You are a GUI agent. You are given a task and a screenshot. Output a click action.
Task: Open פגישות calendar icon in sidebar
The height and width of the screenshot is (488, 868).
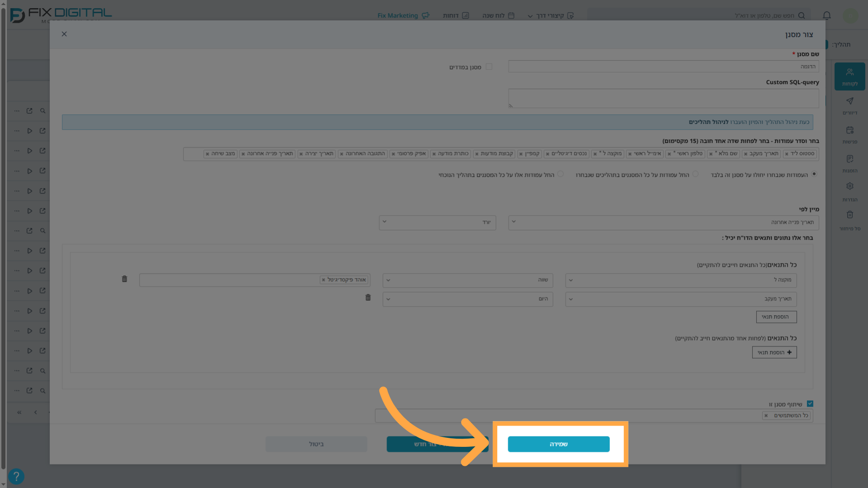pos(849,134)
